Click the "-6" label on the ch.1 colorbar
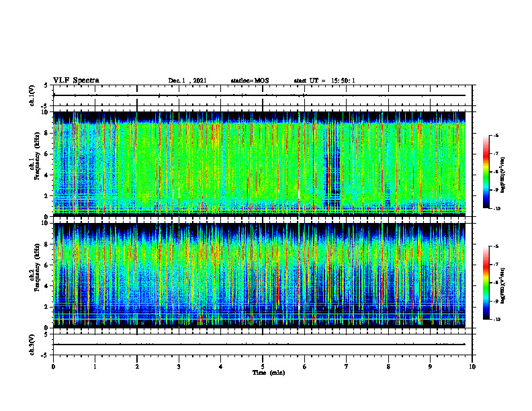Screen dimensions: 532x411 496,136
